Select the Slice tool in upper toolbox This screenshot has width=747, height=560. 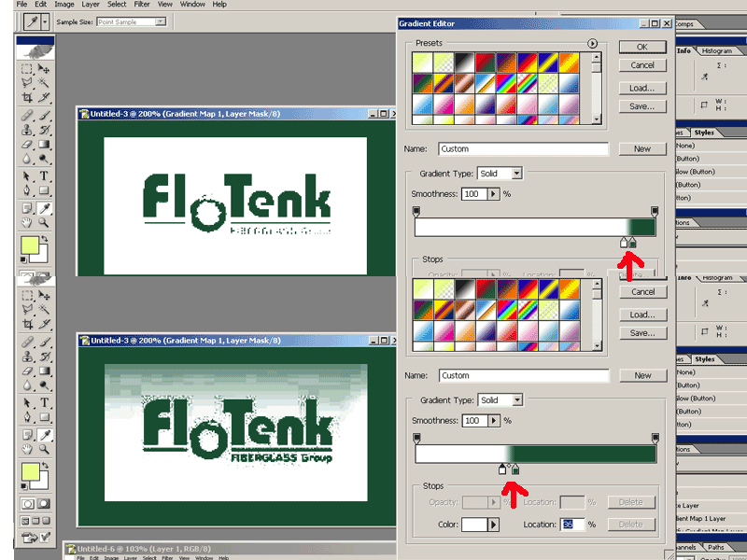(44, 97)
